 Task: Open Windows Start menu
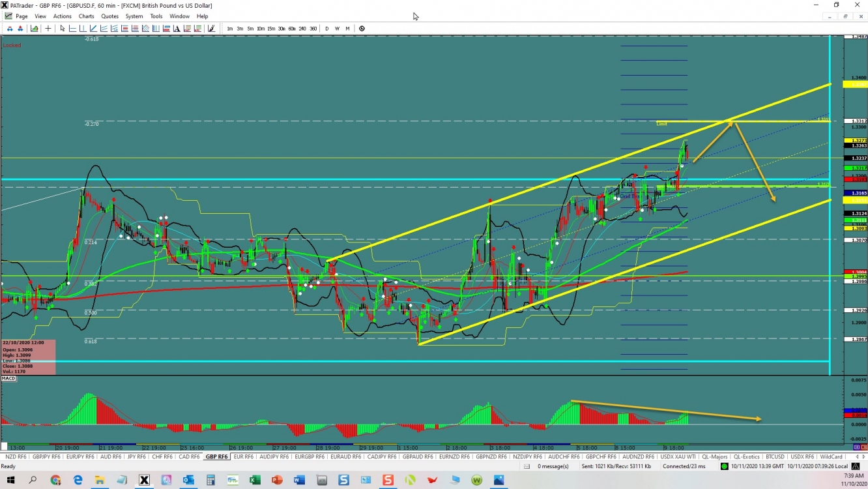click(10, 480)
